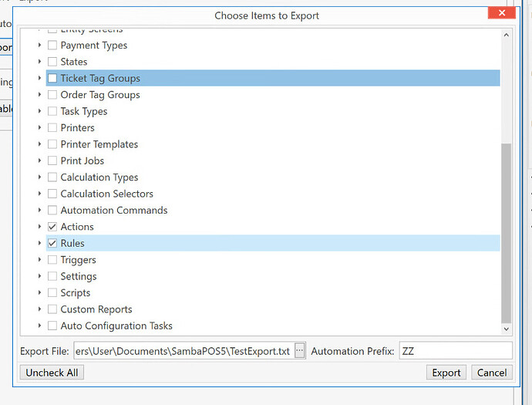Viewport: 532px width, 405px height.
Task: Enable the Ticket Tag Groups checkbox
Action: (x=52, y=78)
